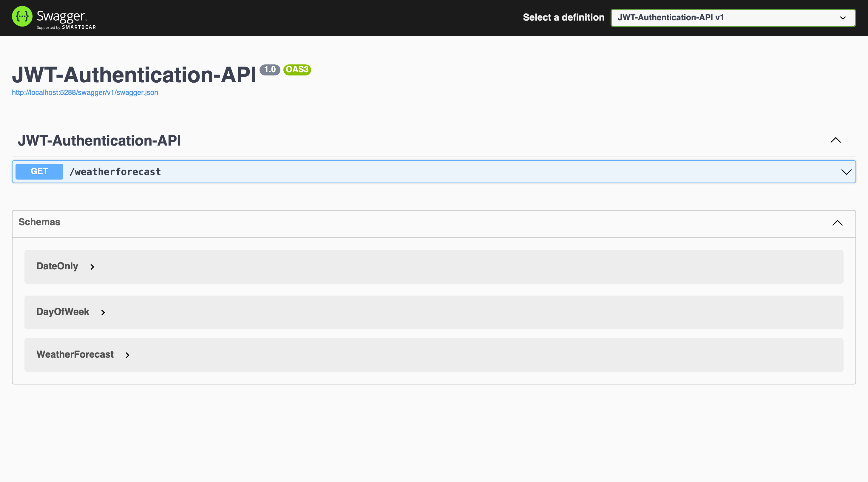Expand the DayOfWeek schema arrow
Image resolution: width=868 pixels, height=482 pixels.
pyautogui.click(x=103, y=313)
